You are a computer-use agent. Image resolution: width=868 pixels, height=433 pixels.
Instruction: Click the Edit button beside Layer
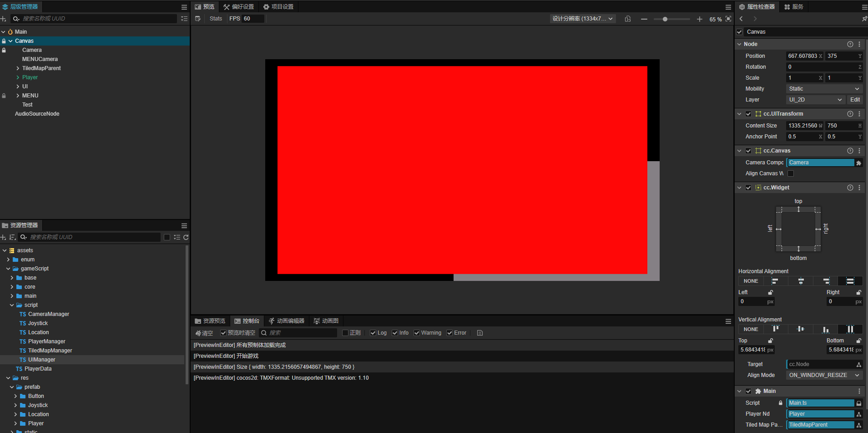(x=855, y=100)
